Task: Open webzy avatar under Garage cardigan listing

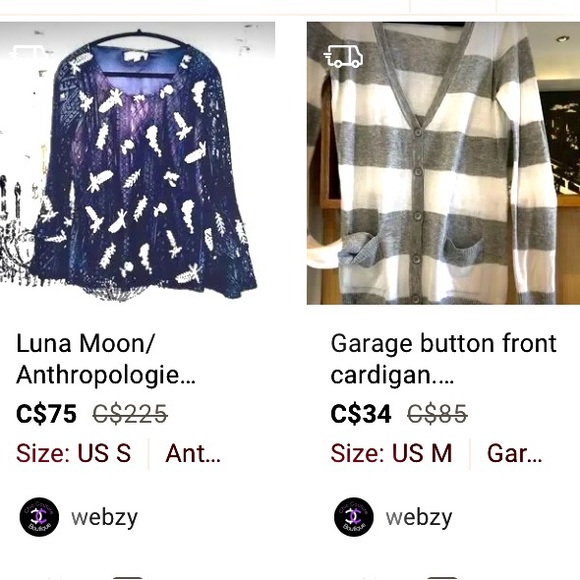Action: tap(354, 516)
